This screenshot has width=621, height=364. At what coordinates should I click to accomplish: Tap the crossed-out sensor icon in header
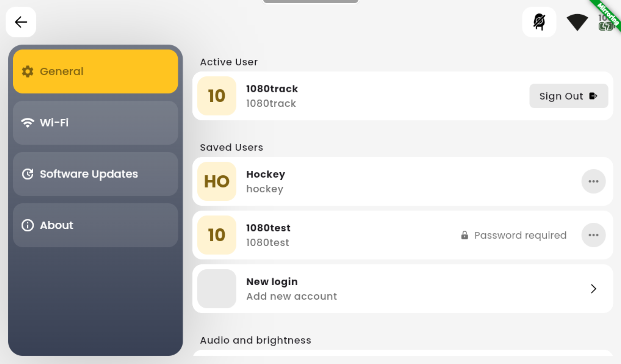[539, 22]
